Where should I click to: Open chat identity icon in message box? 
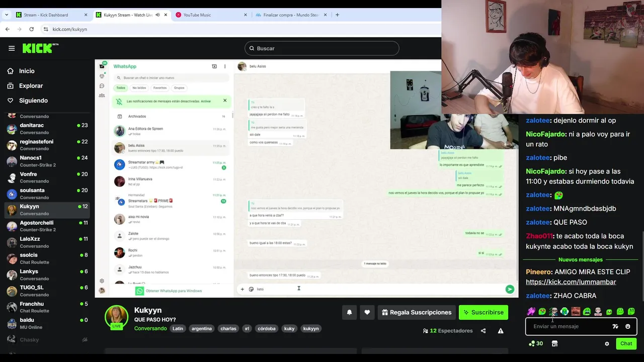(x=615, y=326)
